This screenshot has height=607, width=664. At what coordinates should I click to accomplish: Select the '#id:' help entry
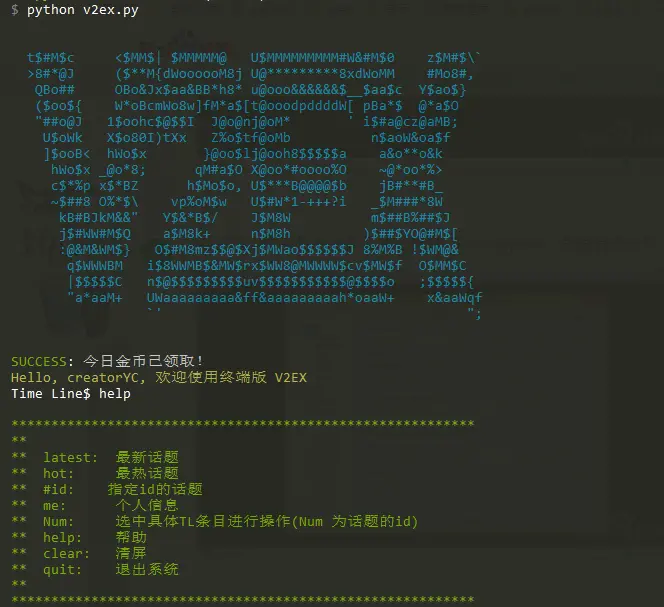pos(58,490)
